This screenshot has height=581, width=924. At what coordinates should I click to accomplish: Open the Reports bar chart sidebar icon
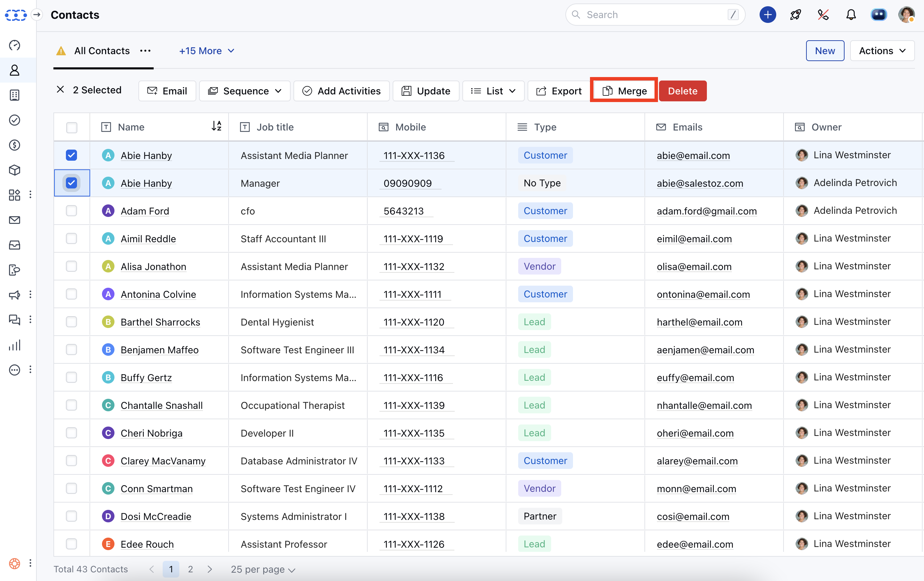(15, 345)
